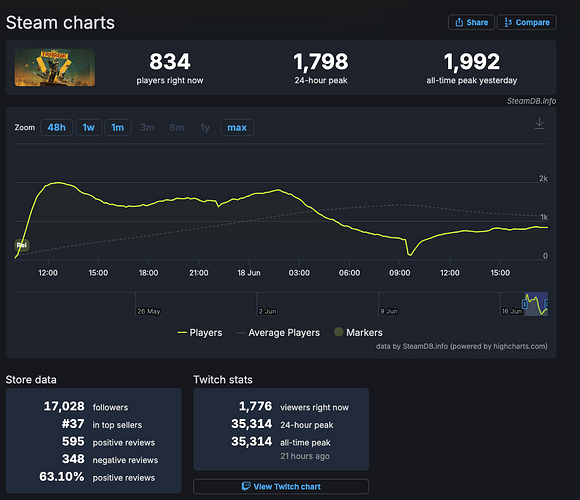Image resolution: width=580 pixels, height=500 pixels.
Task: Click the 21:00 x-axis label
Action: [199, 273]
